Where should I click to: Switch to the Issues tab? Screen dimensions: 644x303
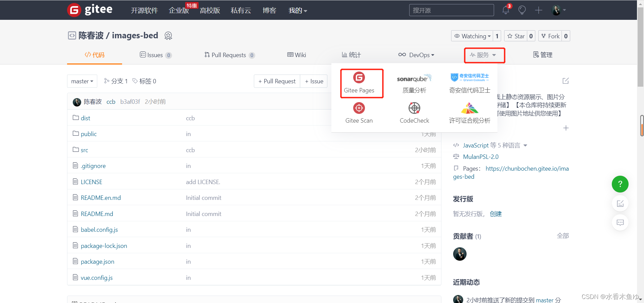click(156, 55)
